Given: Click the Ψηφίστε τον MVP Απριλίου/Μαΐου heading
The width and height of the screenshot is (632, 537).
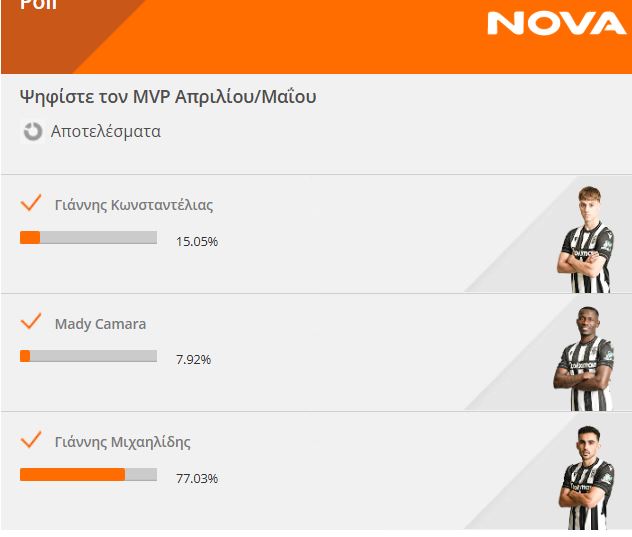Looking at the screenshot, I should coord(168,97).
